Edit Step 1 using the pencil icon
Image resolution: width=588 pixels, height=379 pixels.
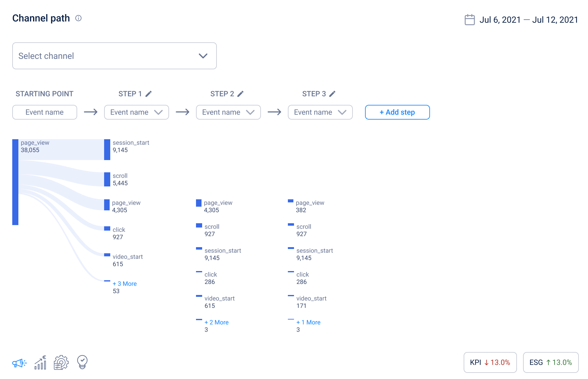pos(149,94)
